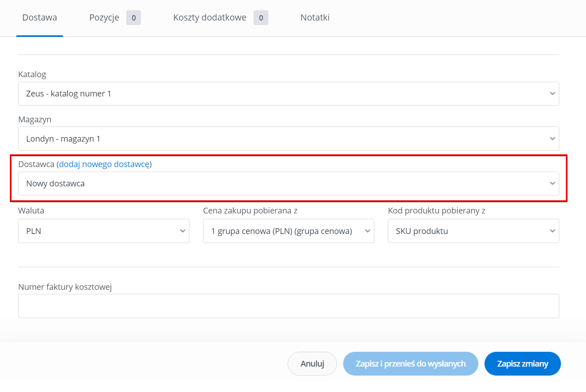This screenshot has width=586, height=392.
Task: Open the Koszty dodatkowe tab
Action: (x=210, y=18)
